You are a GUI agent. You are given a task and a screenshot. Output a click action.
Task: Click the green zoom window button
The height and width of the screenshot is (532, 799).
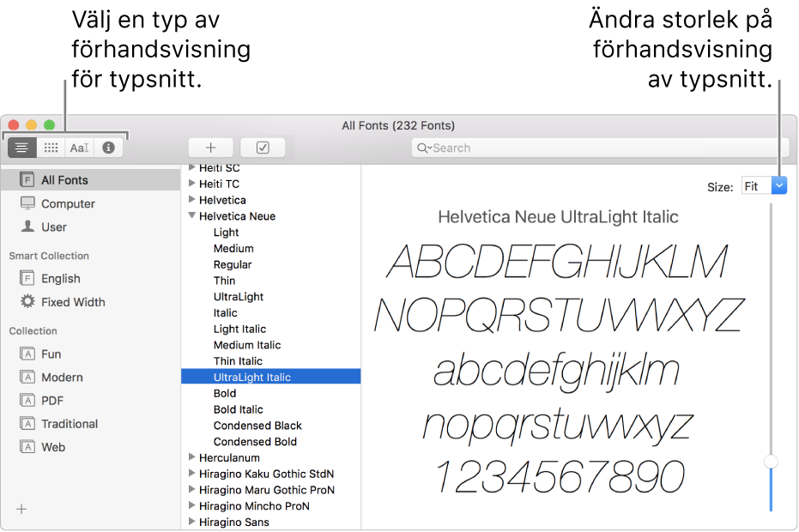pyautogui.click(x=50, y=124)
